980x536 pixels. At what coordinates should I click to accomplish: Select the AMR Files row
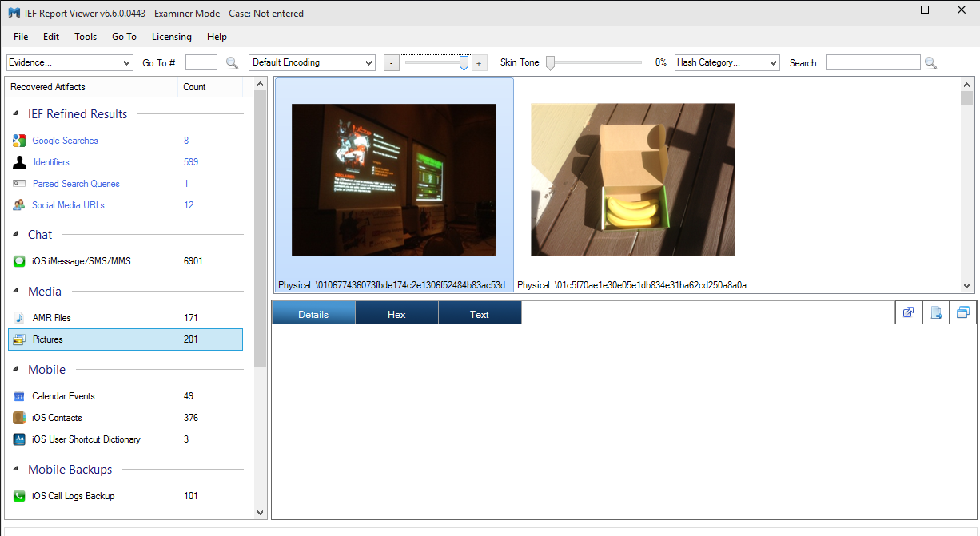pos(125,318)
